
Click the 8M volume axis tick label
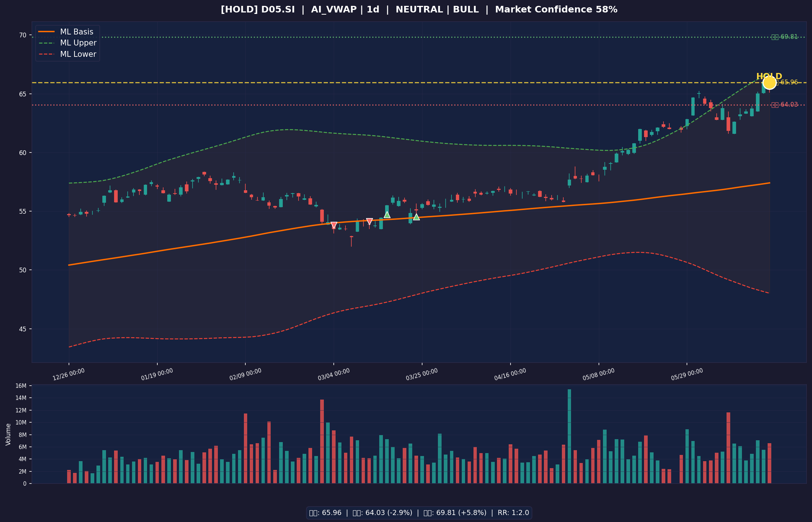click(x=22, y=435)
